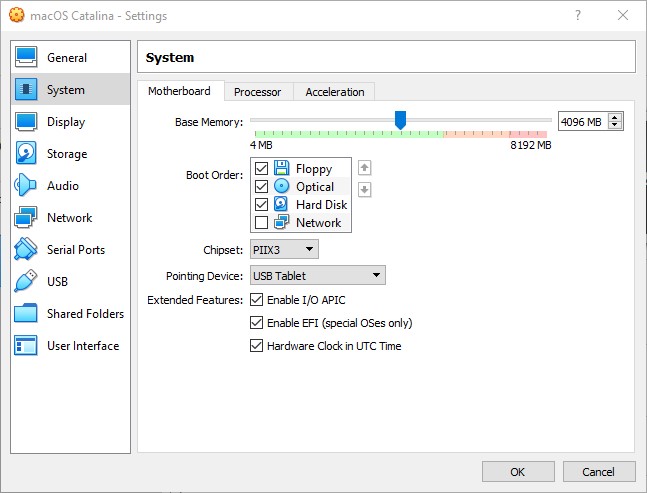
Task: Open the USB settings category label
Action: tap(57, 282)
